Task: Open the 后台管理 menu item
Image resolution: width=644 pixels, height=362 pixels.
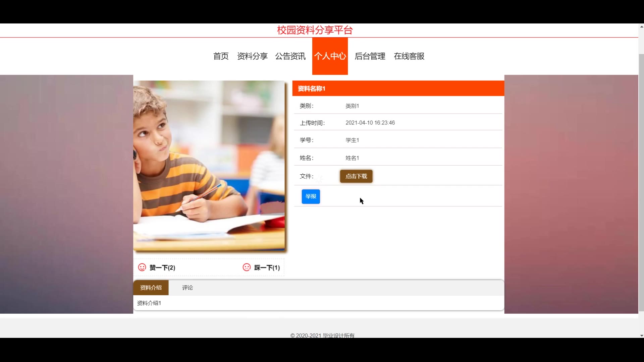Action: (x=370, y=56)
